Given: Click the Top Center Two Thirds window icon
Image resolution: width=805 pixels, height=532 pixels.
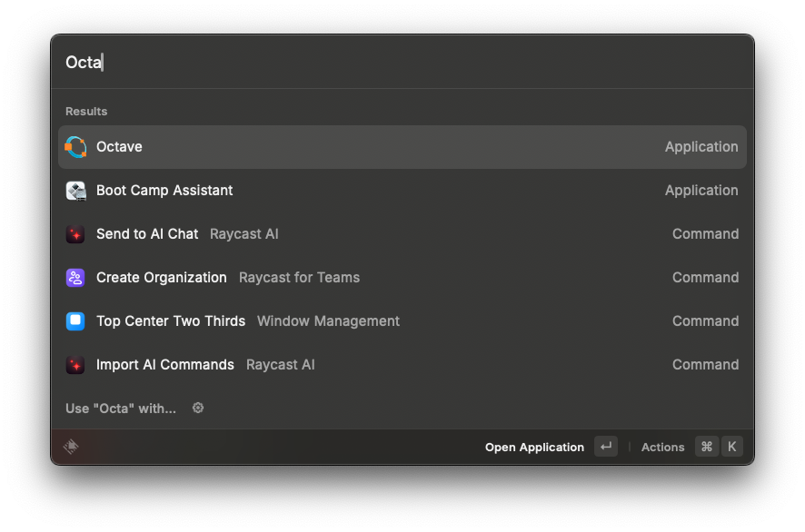Looking at the screenshot, I should (75, 321).
